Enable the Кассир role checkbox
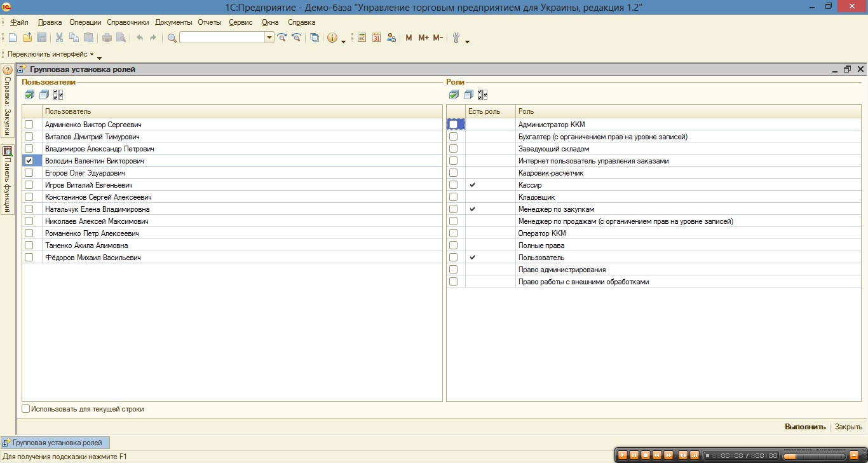Viewport: 868px width, 463px height. tap(453, 185)
